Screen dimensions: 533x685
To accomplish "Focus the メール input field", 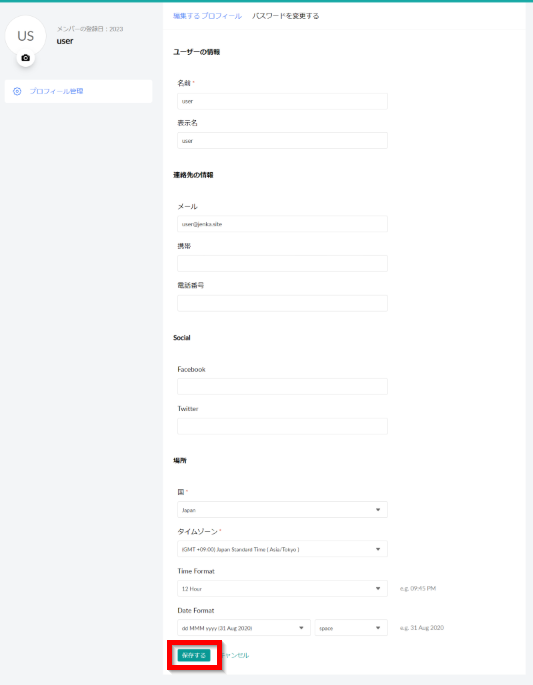I will click(282, 224).
